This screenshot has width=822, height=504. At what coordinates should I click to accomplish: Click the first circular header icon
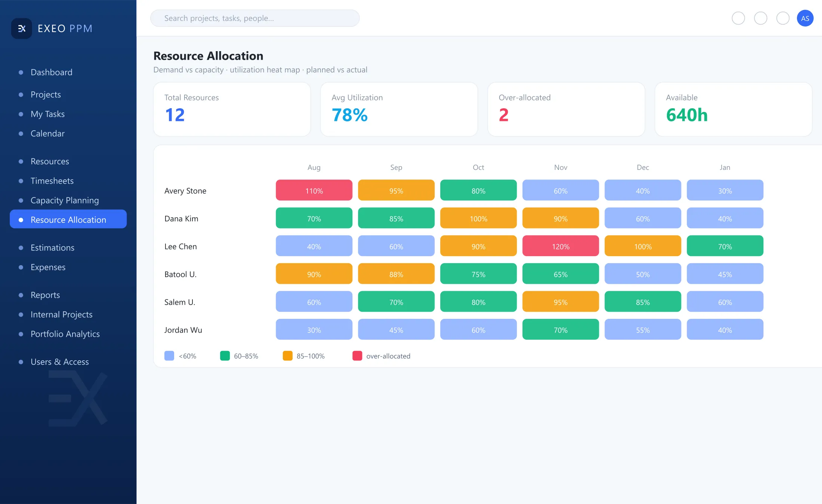738,18
